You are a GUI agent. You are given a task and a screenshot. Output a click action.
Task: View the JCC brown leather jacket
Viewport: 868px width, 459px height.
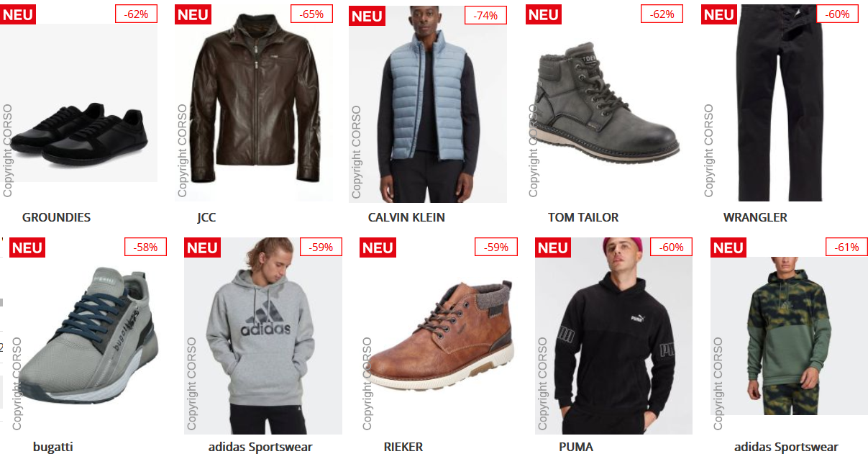point(255,103)
